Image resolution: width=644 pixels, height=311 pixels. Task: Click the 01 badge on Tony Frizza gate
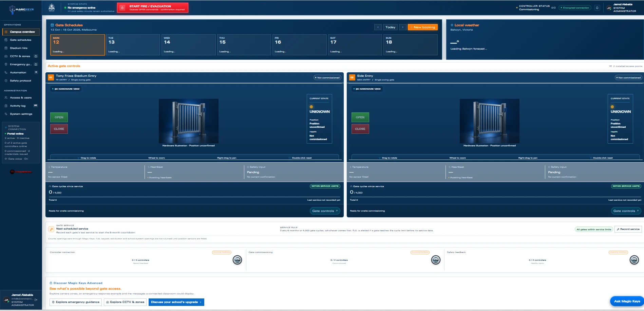pyautogui.click(x=51, y=77)
